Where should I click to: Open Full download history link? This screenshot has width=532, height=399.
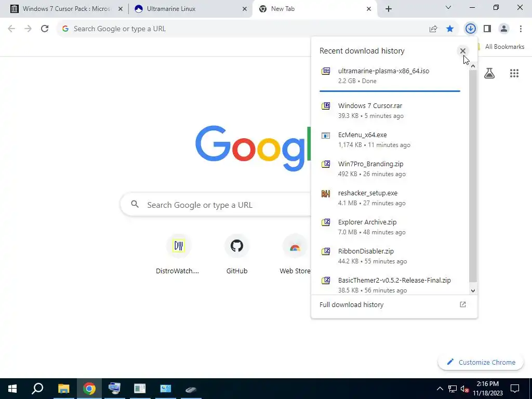click(x=352, y=304)
